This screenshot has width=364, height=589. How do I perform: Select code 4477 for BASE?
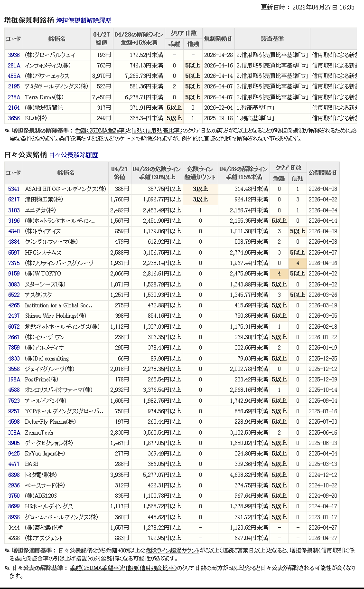(x=14, y=465)
